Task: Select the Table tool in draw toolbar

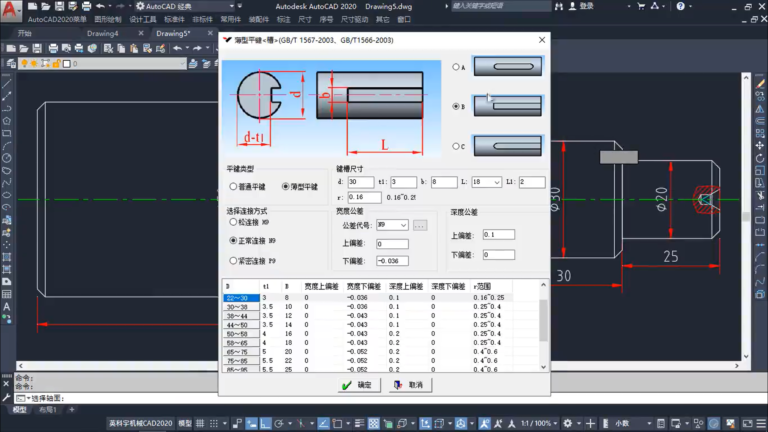Action: pos(7,294)
